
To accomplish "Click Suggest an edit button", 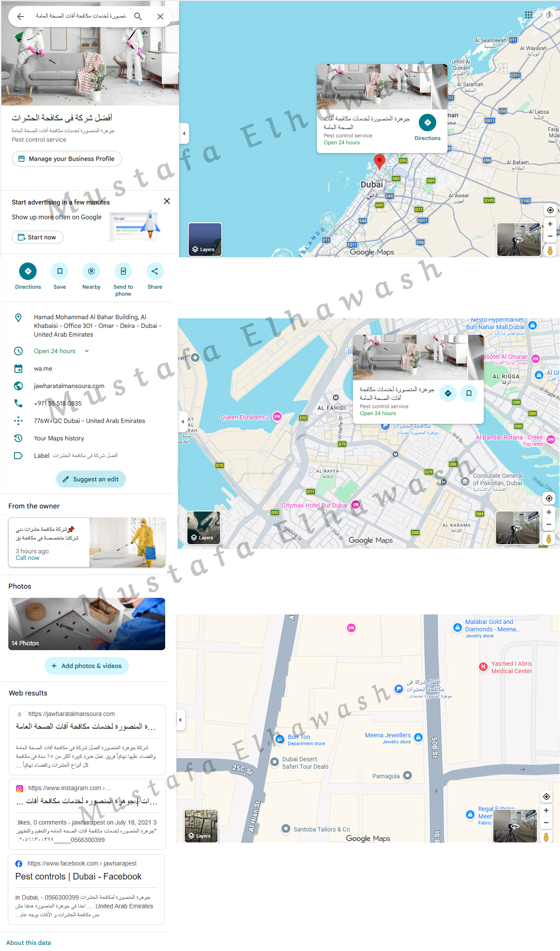I will pyautogui.click(x=91, y=479).
